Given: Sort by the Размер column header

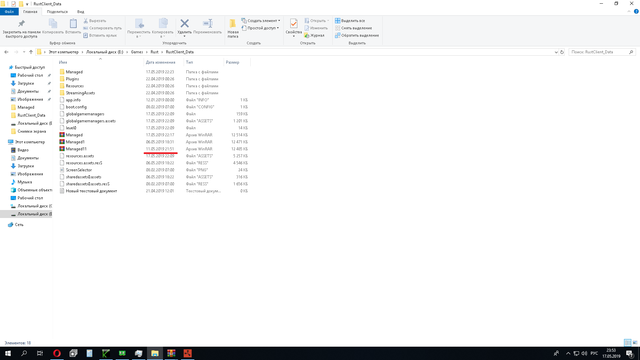Looking at the screenshot, I should (x=232, y=62).
